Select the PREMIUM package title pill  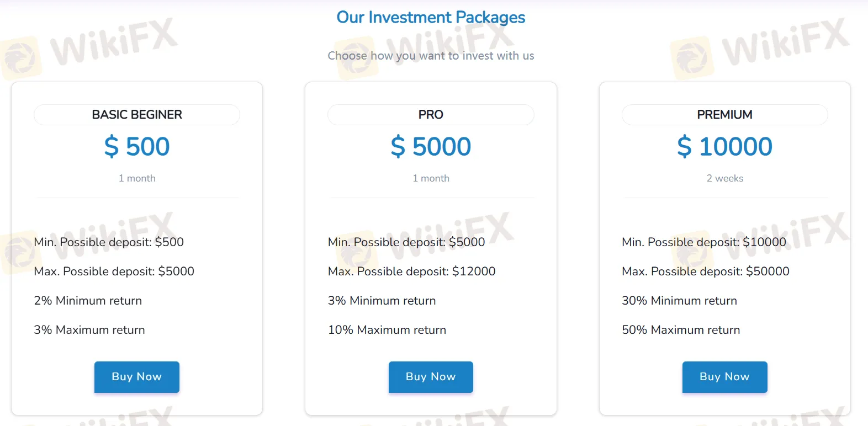(724, 115)
